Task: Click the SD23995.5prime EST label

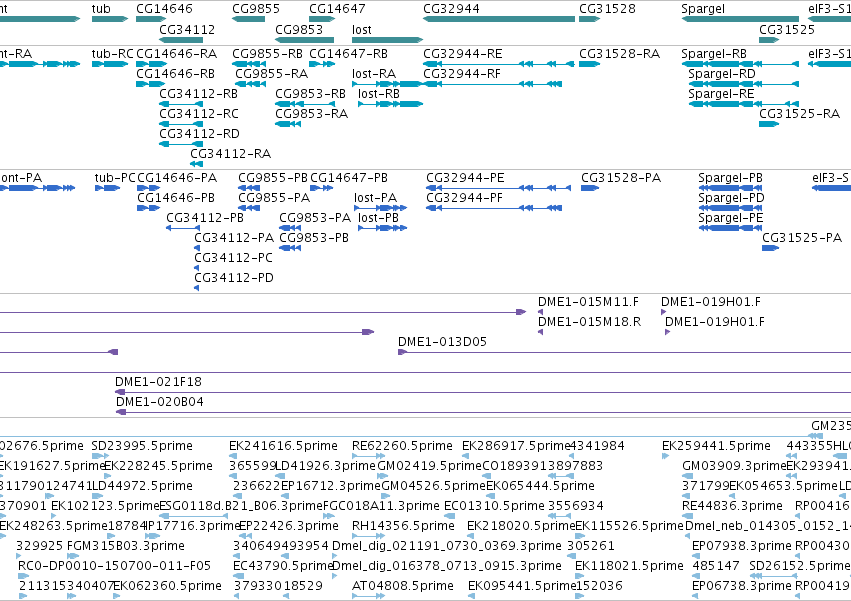Action: 142,446
